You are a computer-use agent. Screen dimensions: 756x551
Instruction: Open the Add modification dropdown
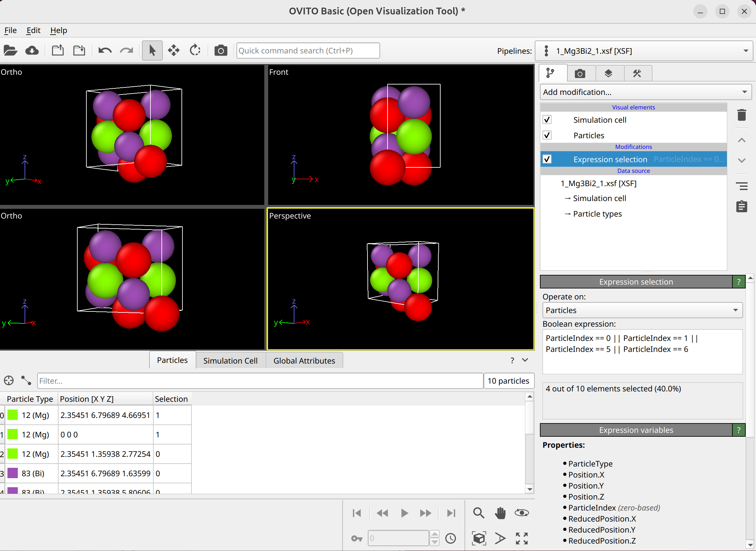point(645,92)
